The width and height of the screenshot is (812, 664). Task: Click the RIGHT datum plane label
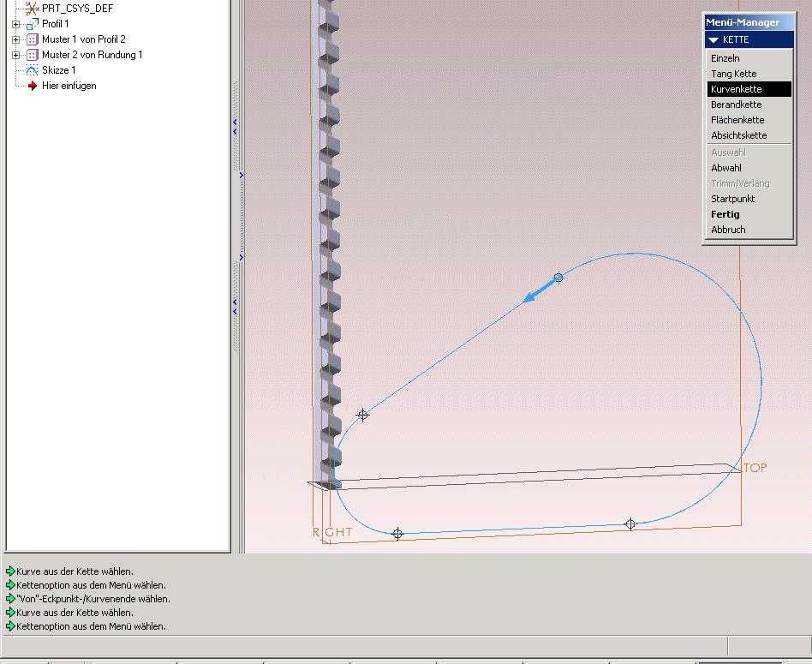click(332, 532)
